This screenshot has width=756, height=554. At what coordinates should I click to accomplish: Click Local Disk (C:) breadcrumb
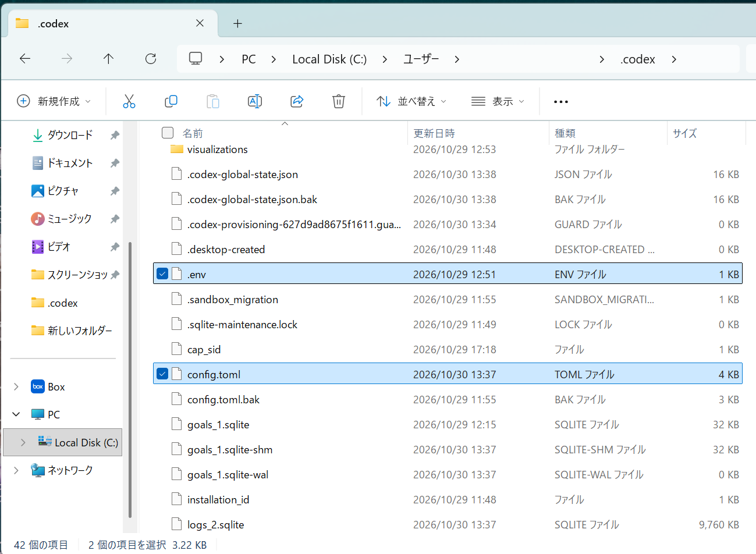pos(329,59)
